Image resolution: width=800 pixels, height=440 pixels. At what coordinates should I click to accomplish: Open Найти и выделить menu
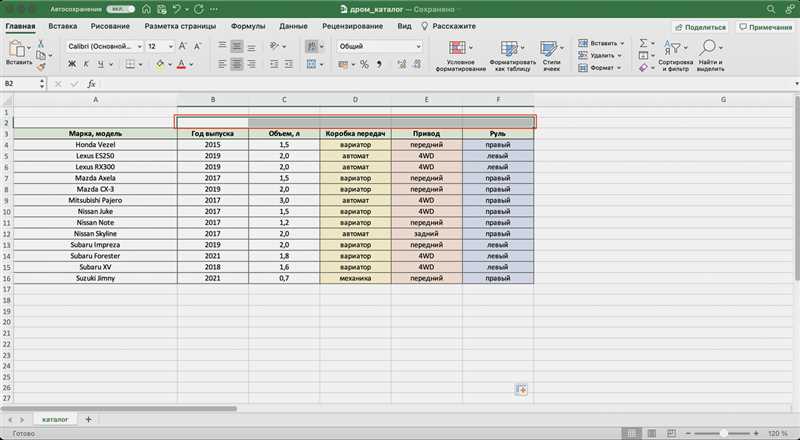[710, 56]
